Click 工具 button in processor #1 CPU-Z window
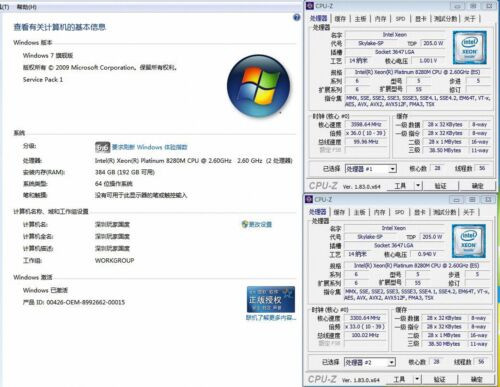This screenshot has width=500, height=387. pyautogui.click(x=400, y=185)
